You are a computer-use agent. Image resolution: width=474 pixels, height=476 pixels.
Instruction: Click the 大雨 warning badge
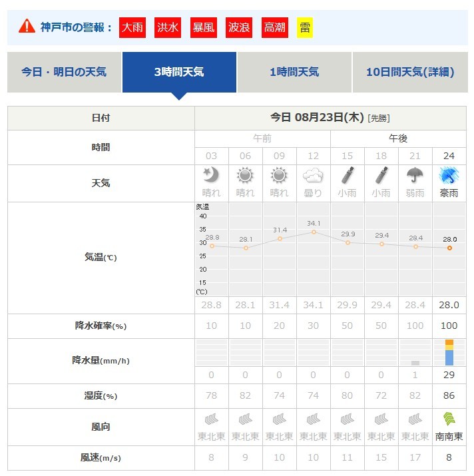132,28
